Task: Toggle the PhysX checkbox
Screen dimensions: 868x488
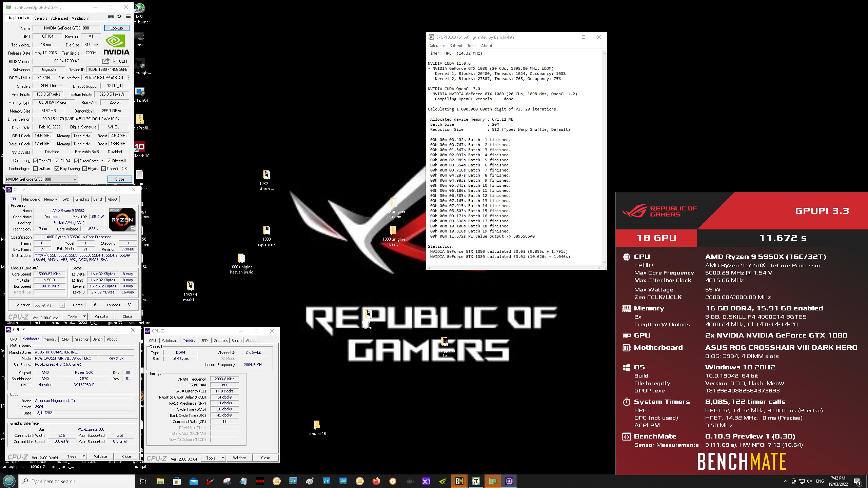Action: tap(84, 169)
